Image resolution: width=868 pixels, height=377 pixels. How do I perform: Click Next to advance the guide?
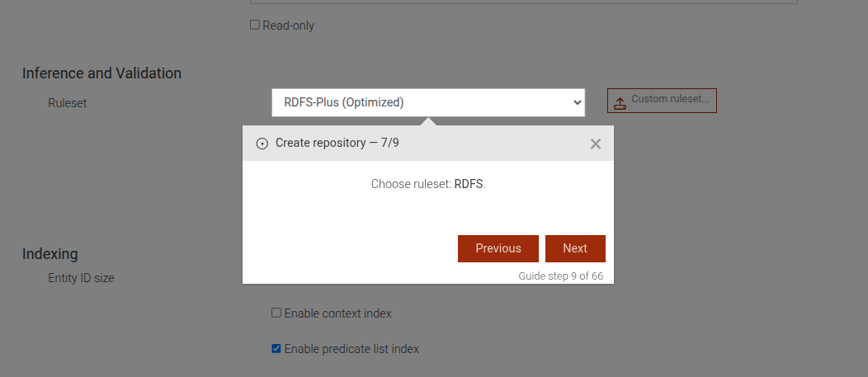click(x=575, y=248)
